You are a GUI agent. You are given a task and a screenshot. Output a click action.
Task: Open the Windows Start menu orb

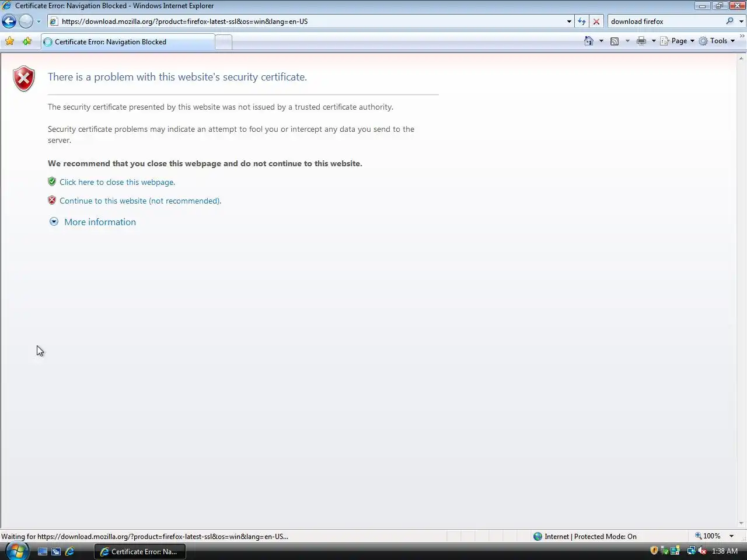coord(17,551)
